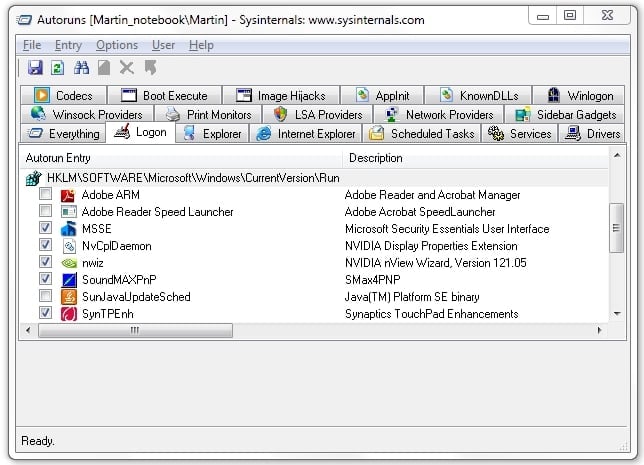This screenshot has height=465, width=644.
Task: Open the Options menu
Action: [x=117, y=45]
